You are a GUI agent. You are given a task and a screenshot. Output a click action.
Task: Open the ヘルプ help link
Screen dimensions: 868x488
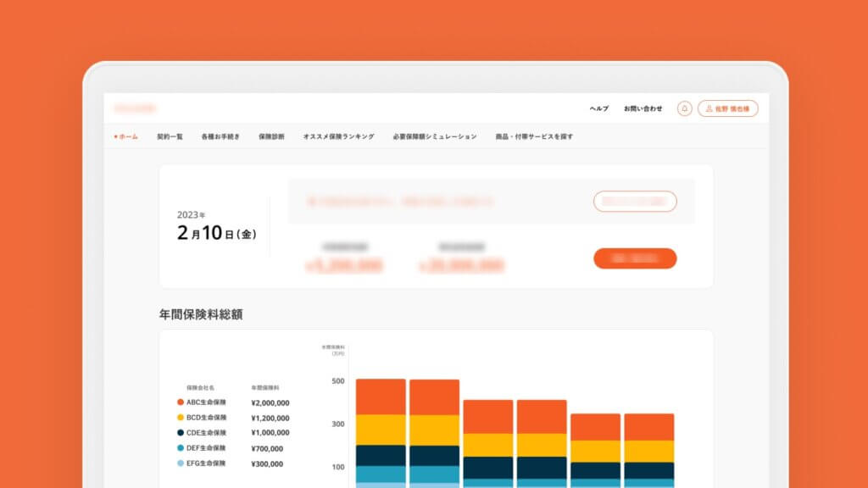pos(599,109)
